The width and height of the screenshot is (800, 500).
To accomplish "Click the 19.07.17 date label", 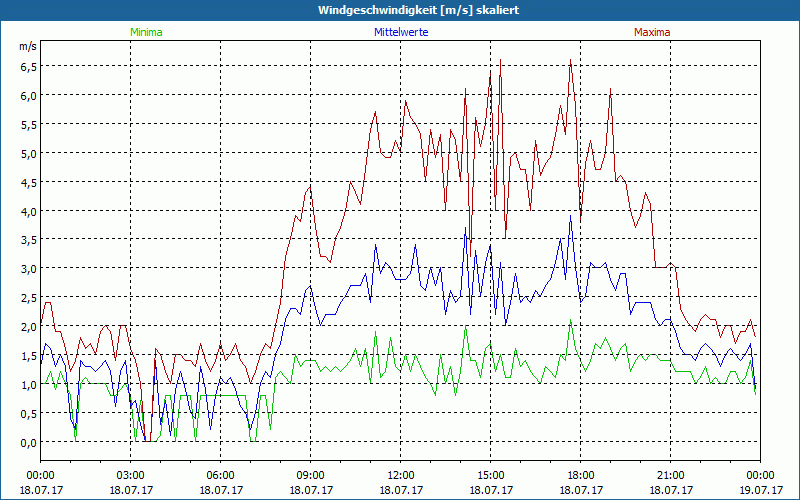I will [760, 490].
